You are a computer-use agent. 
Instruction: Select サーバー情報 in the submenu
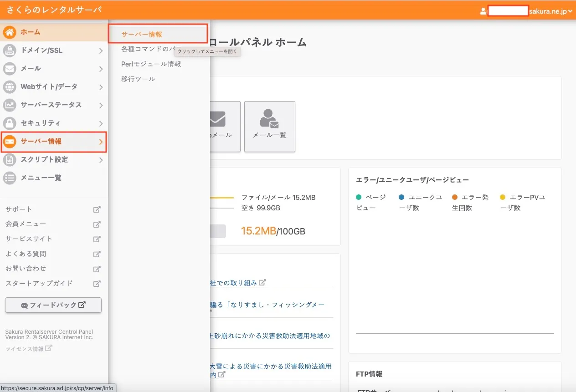click(142, 34)
